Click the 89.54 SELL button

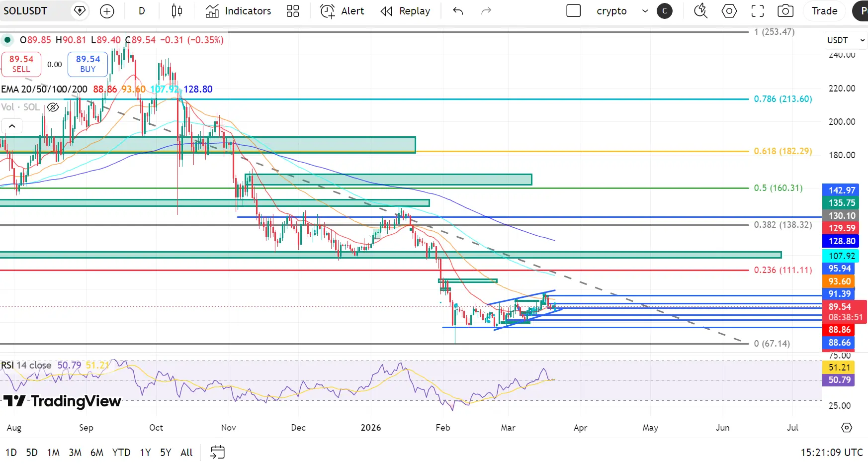(21, 64)
